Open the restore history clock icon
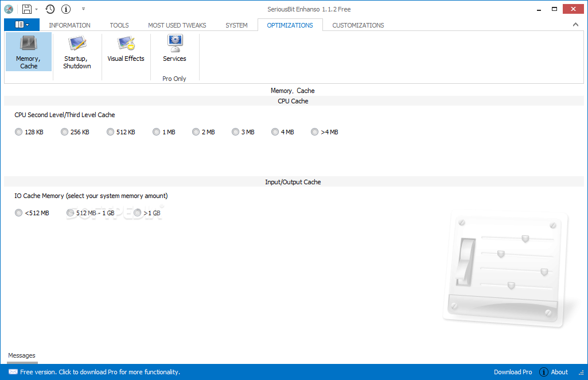This screenshot has height=380, width=588. click(50, 9)
